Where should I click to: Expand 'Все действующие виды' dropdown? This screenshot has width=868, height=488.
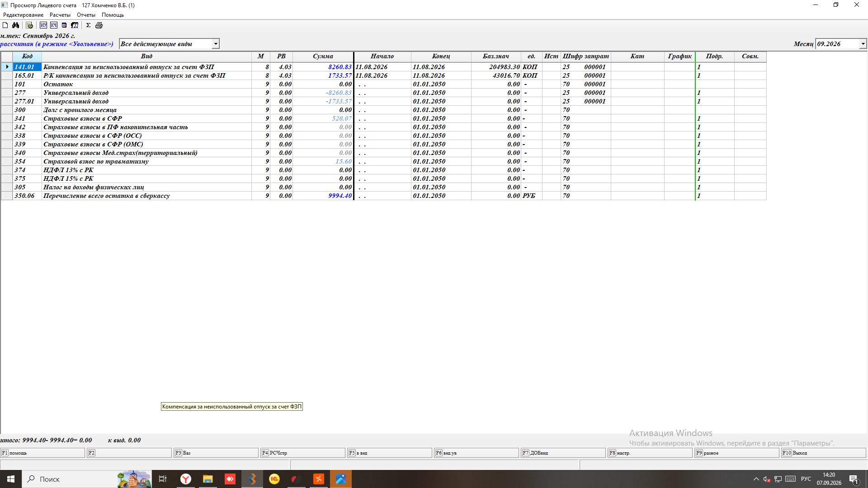coord(216,44)
